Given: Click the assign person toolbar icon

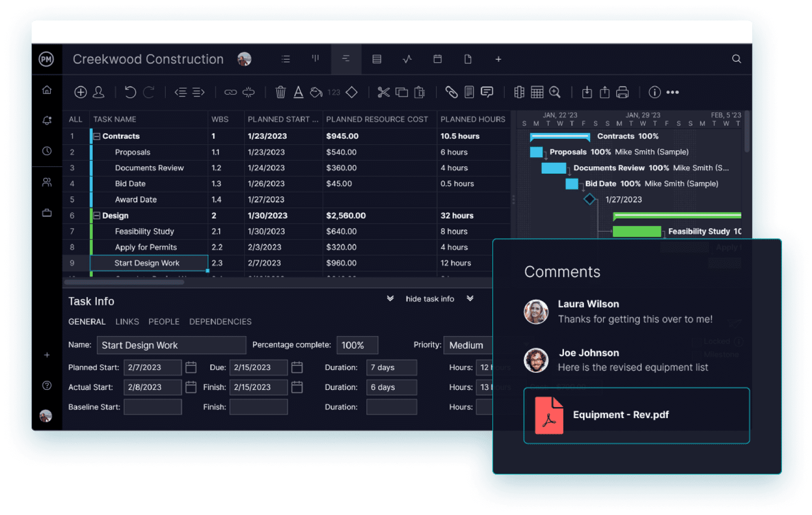Looking at the screenshot, I should coord(99,92).
